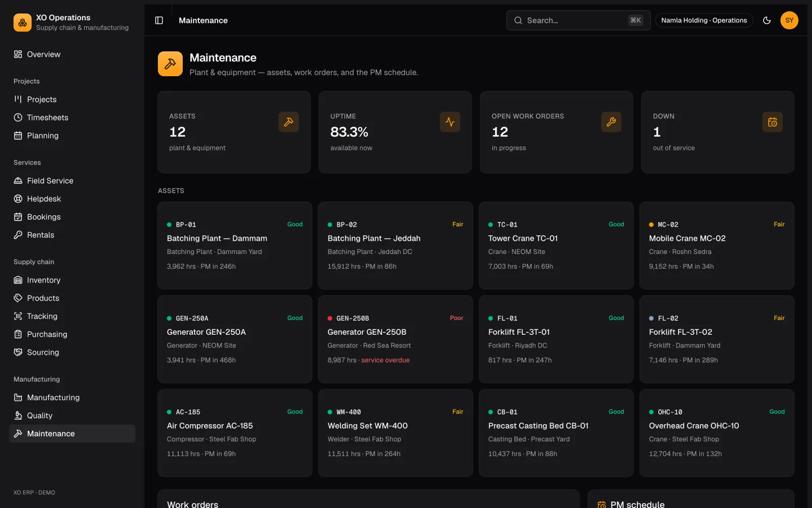Viewport: 812px width, 508px height.
Task: Select the active Maintenance sidebar item
Action: point(72,433)
